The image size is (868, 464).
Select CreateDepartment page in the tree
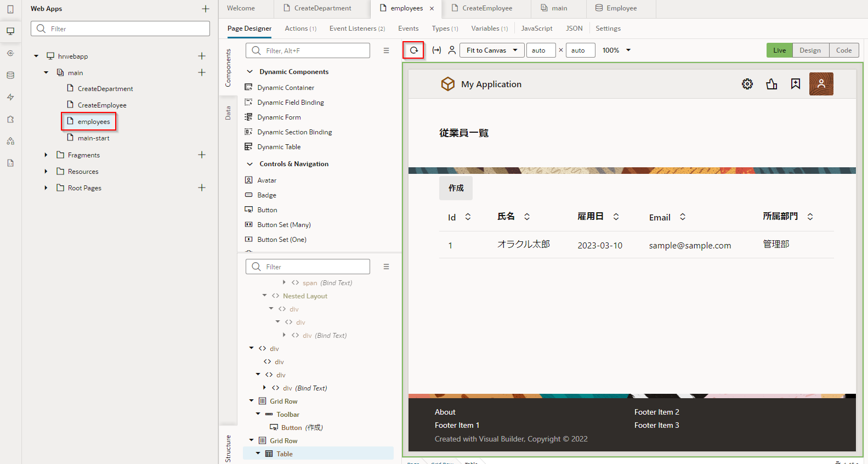(105, 89)
